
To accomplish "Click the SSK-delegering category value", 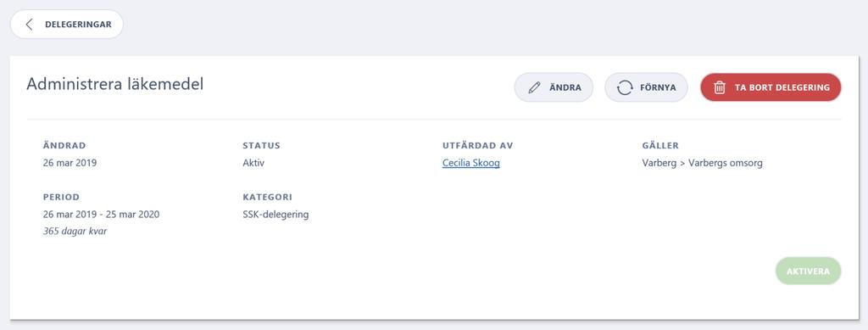I will point(275,215).
